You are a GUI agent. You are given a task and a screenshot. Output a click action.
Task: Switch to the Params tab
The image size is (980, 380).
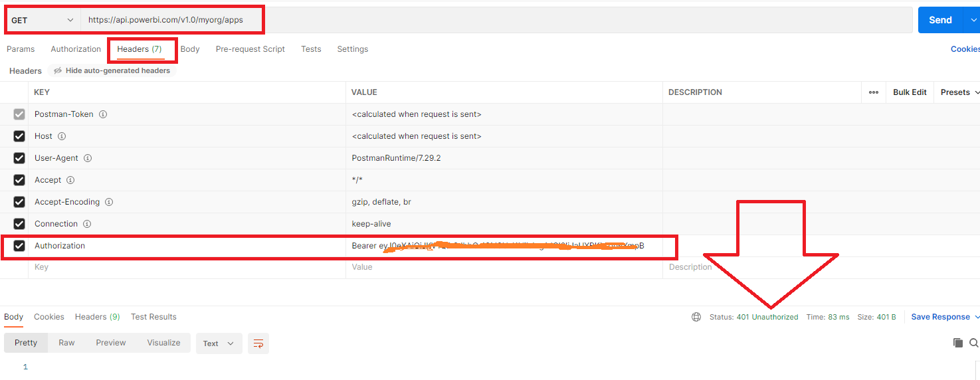(21, 49)
